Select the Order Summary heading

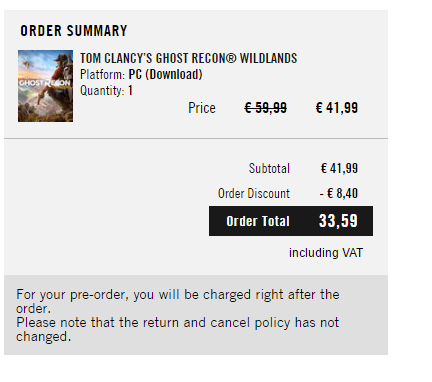[74, 31]
